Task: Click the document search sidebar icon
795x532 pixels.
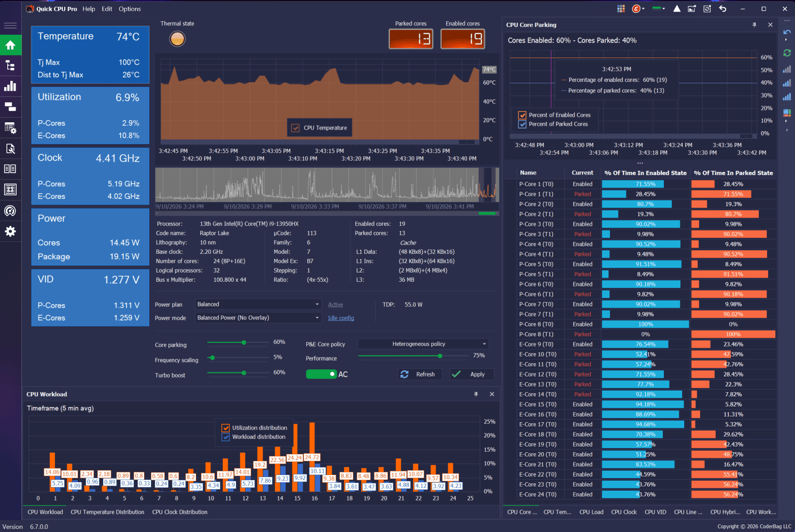Action: point(10,149)
